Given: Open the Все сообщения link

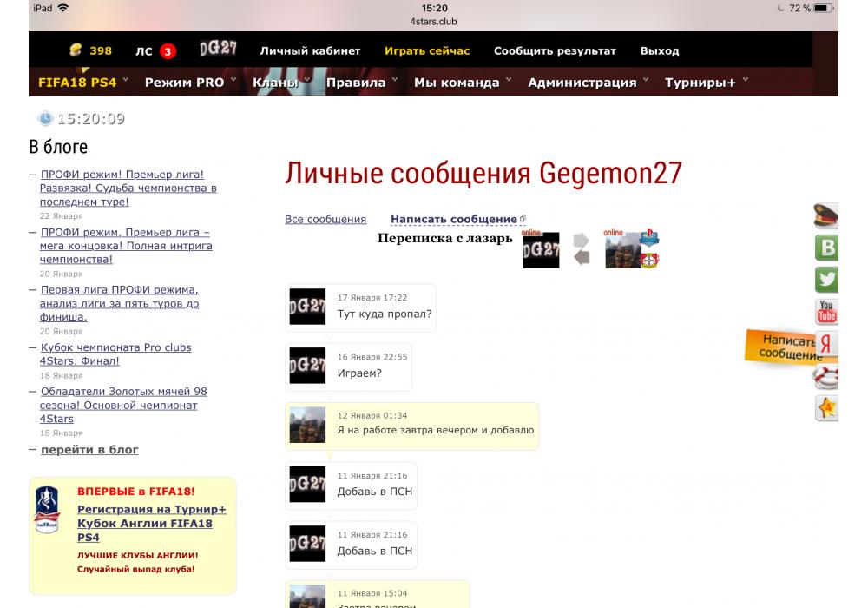Looking at the screenshot, I should 325,219.
